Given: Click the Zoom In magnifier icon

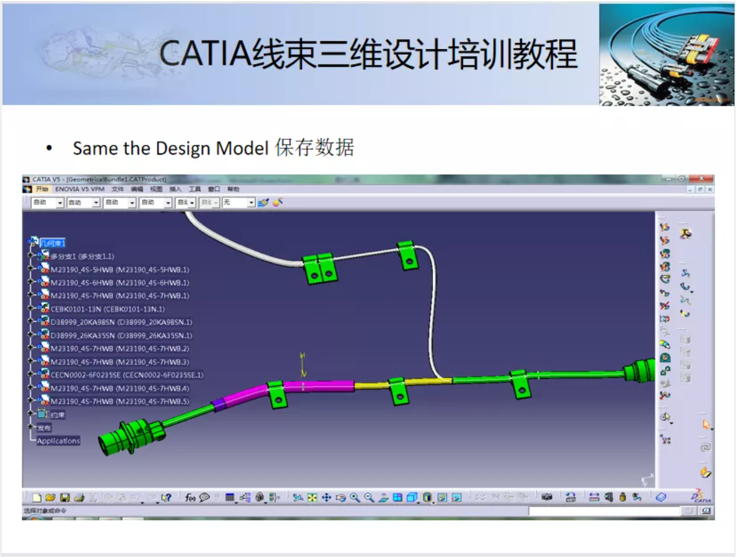Looking at the screenshot, I should coord(355,498).
